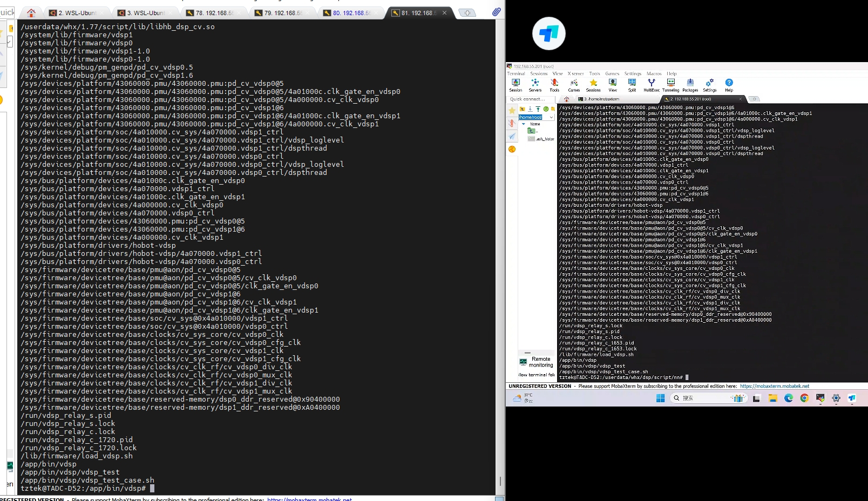Click the paperclip icon beside the tabs

pyautogui.click(x=496, y=12)
